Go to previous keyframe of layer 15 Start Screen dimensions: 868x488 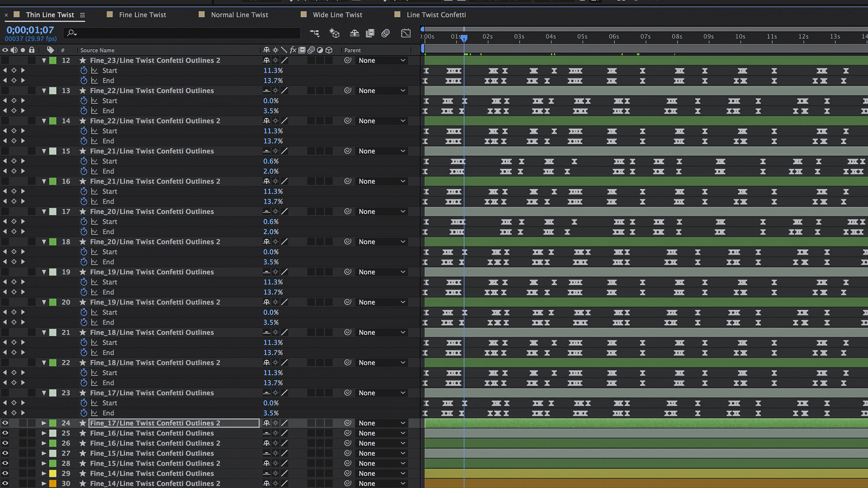click(5, 161)
